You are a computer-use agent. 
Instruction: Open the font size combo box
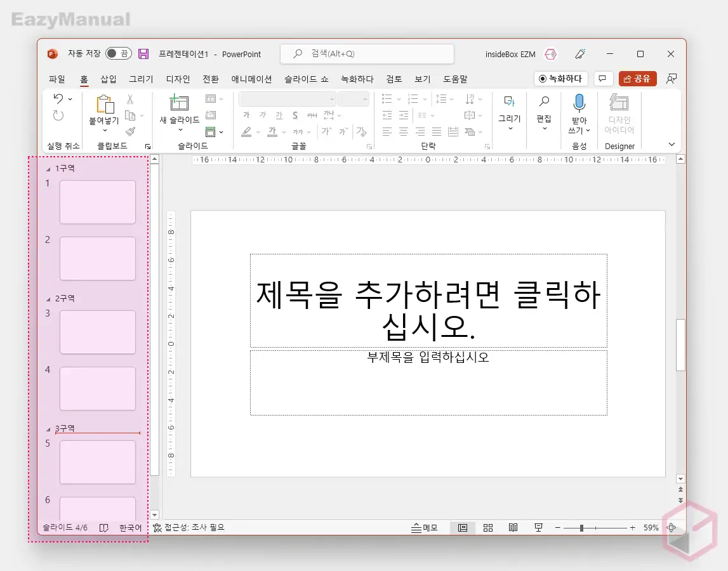coord(354,99)
